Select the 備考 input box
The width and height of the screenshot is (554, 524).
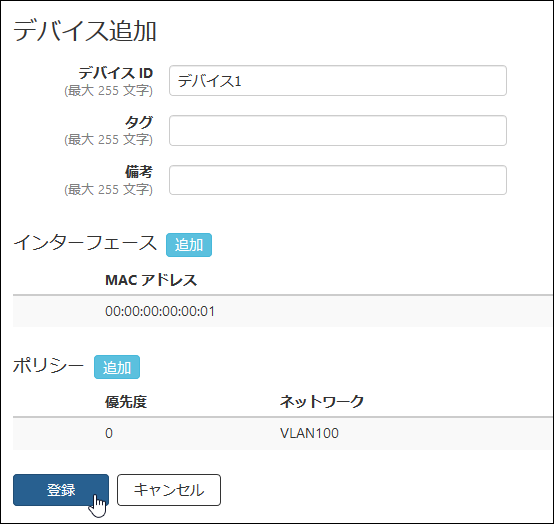(338, 180)
